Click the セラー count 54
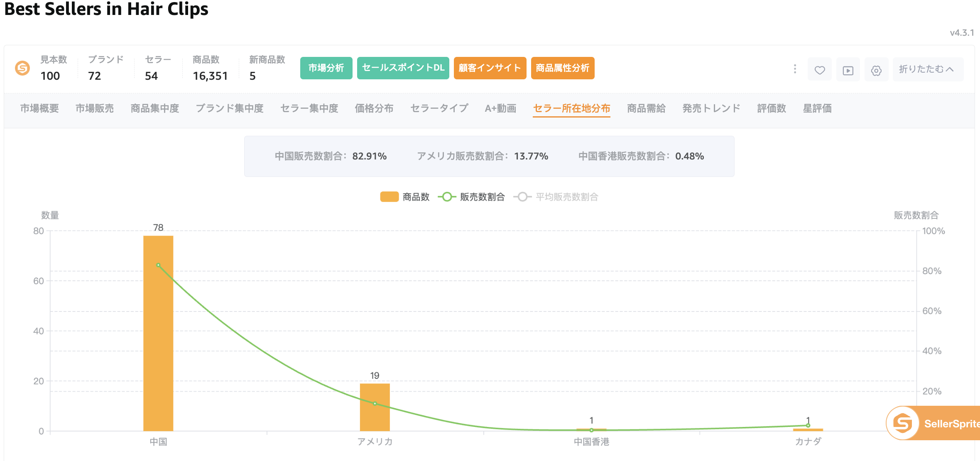Viewport: 980px width, 461px height. (x=151, y=76)
